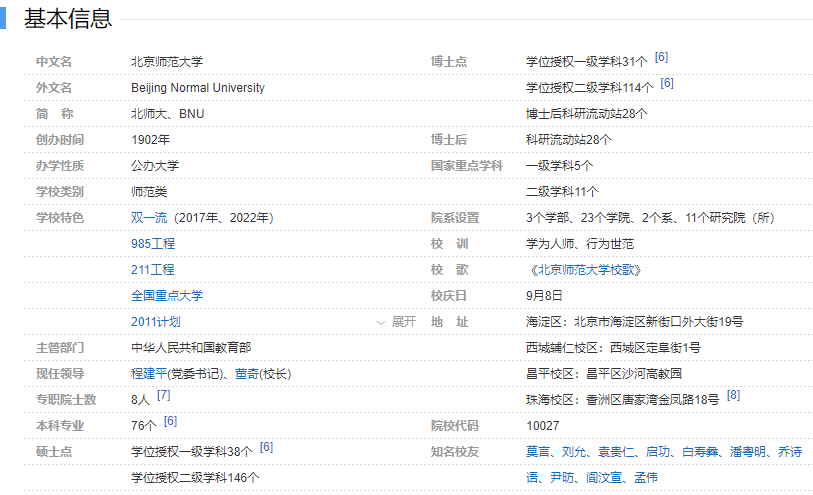Select alumni link 启功
The width and height of the screenshot is (813, 495).
pyautogui.click(x=658, y=452)
